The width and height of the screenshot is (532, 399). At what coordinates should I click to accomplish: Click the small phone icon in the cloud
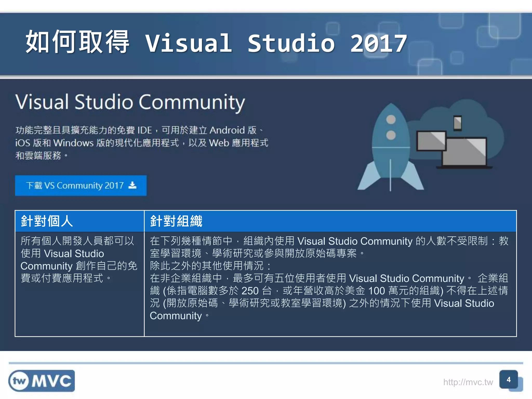pyautogui.click(x=457, y=123)
